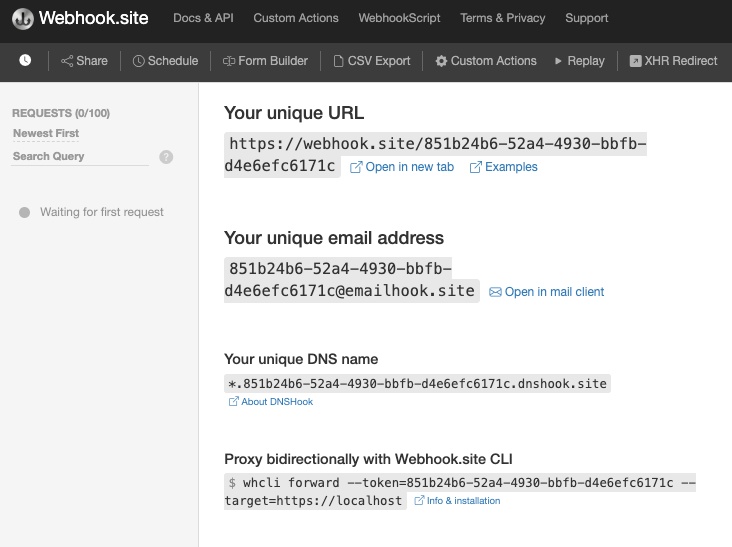Screen dimensions: 732x547
Task: Open Form Builder from the toolbar
Action: click(265, 61)
